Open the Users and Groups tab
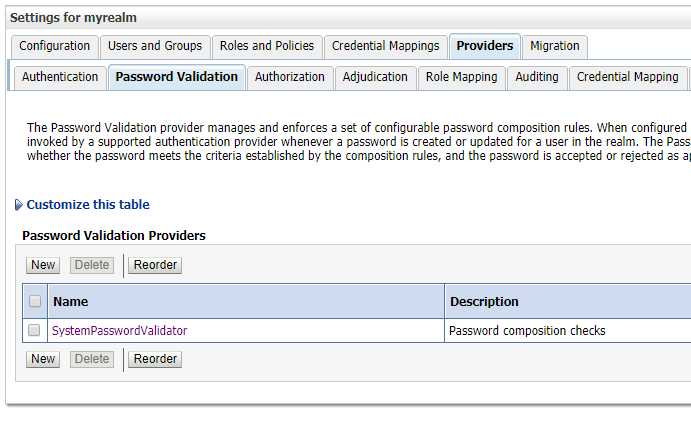691x431 pixels. 154,46
